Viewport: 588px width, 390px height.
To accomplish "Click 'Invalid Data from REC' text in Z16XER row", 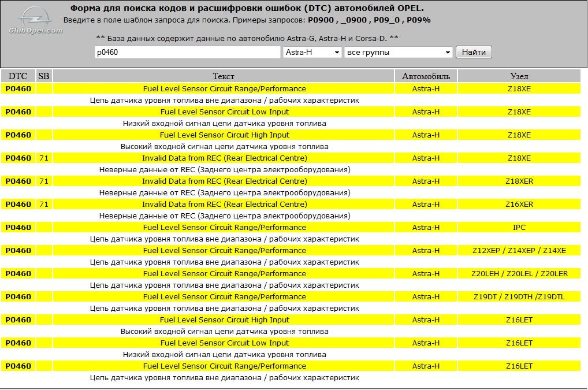I will point(224,205).
